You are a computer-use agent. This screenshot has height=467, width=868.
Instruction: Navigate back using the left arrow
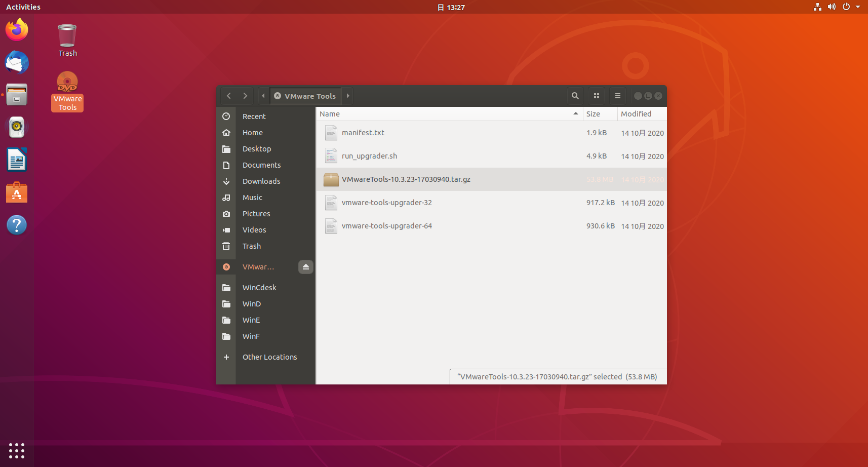coord(229,96)
